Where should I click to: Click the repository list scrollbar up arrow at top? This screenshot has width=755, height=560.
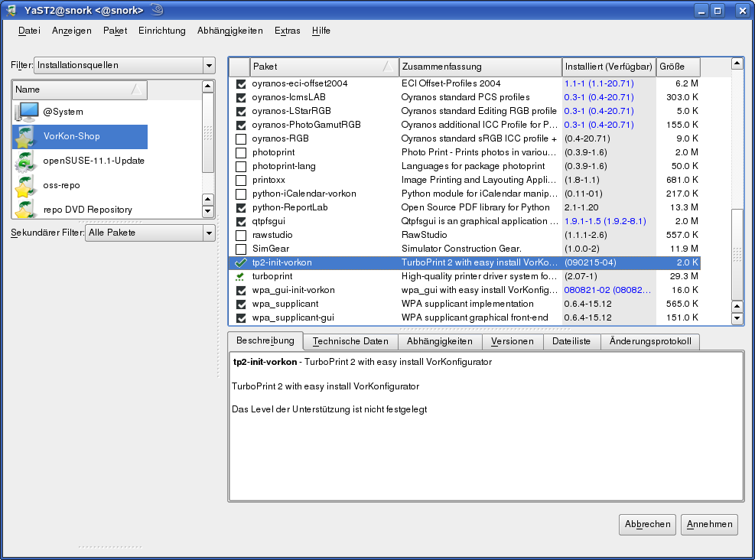click(x=207, y=86)
